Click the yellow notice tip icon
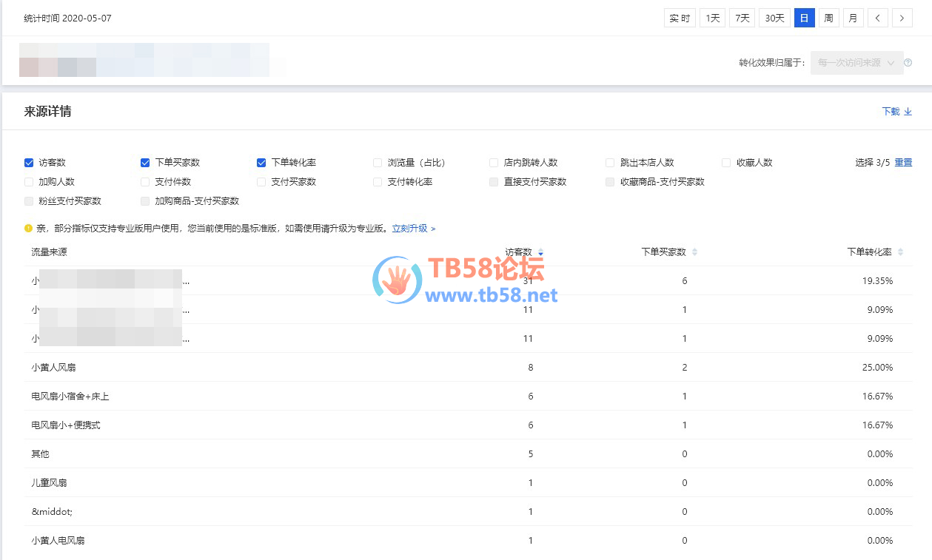 pos(28,229)
